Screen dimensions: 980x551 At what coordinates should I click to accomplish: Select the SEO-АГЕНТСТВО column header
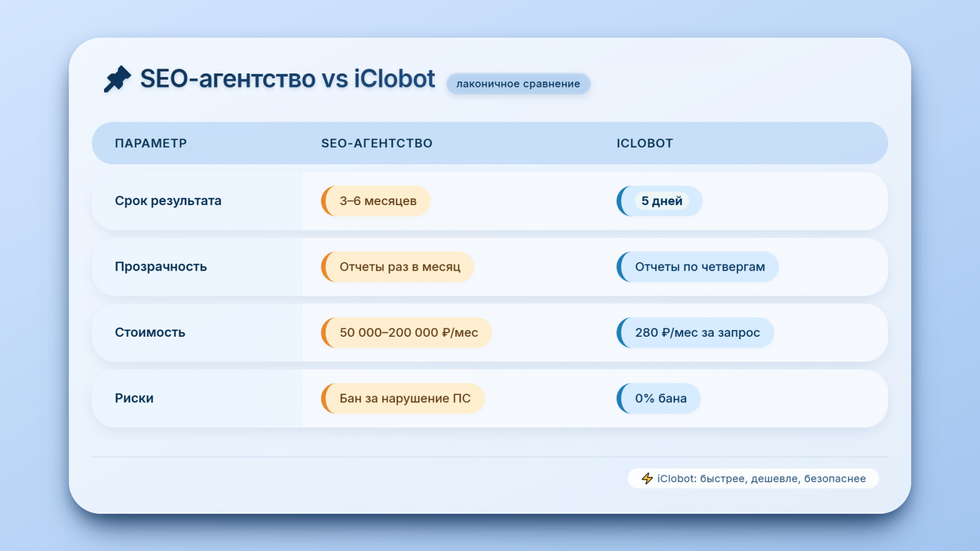pos(377,143)
